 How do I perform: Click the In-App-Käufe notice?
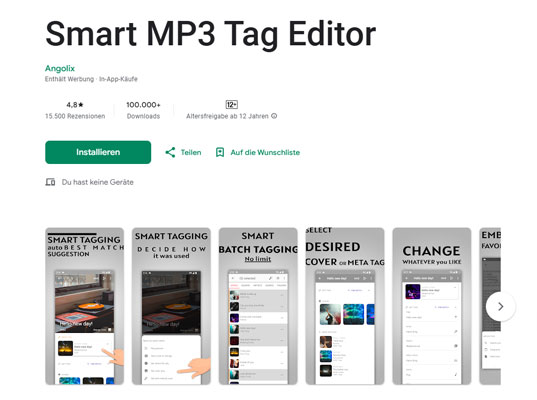(x=118, y=79)
